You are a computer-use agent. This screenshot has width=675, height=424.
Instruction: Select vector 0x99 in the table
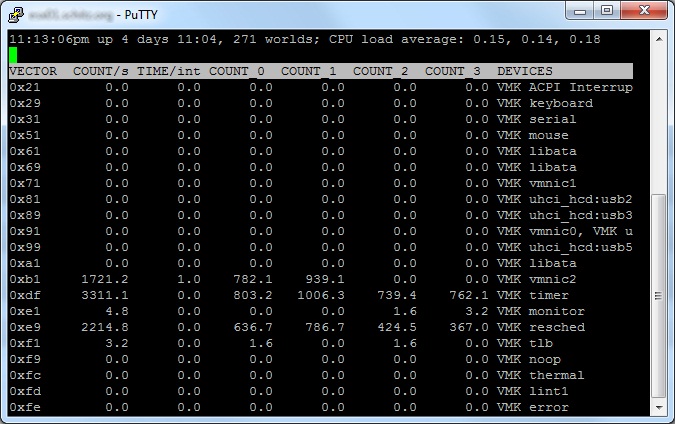tap(25, 247)
